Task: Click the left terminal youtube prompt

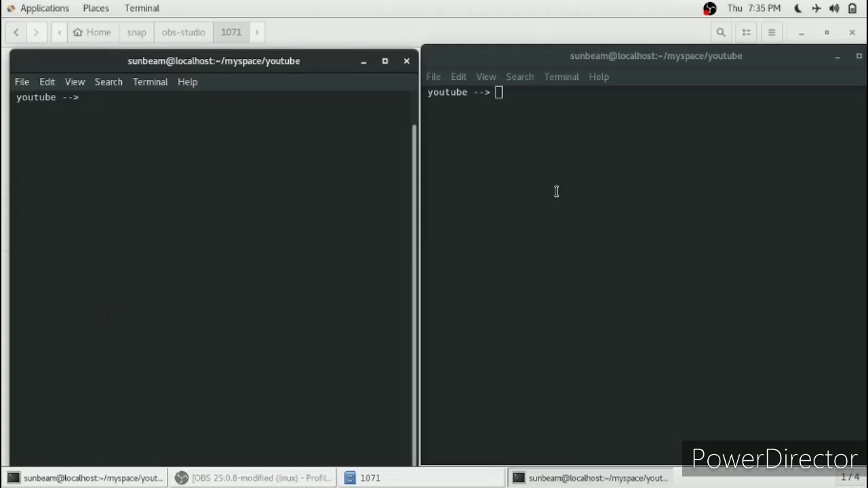Action: coord(47,98)
